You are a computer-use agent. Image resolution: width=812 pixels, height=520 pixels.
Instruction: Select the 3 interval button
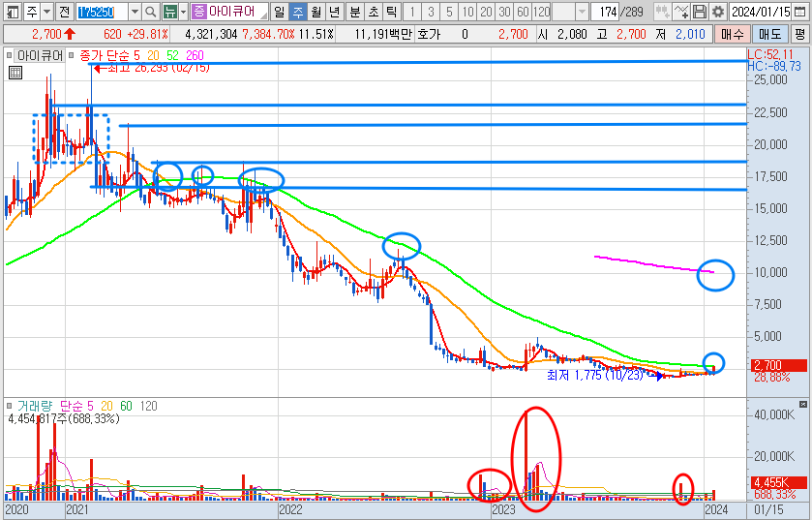click(x=431, y=12)
